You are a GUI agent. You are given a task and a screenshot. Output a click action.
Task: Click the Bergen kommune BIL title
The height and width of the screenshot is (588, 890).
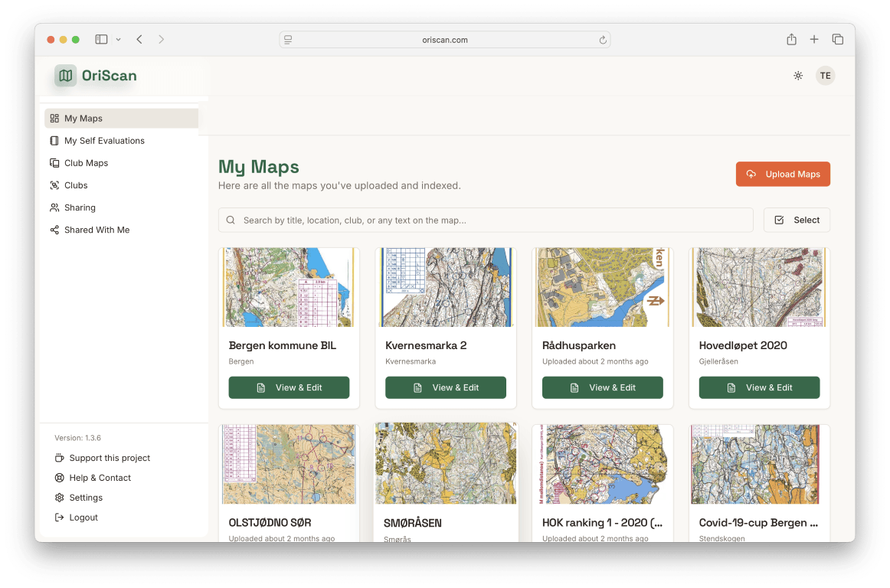coord(282,345)
